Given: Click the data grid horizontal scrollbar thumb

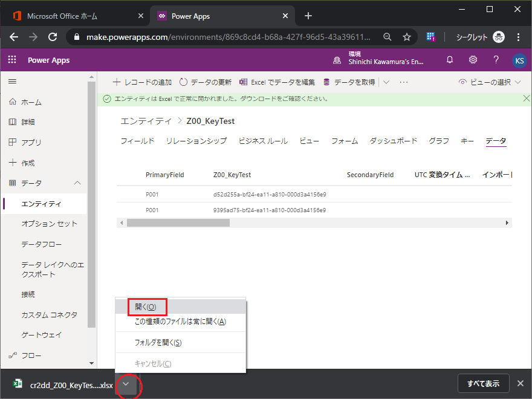Looking at the screenshot, I should [x=178, y=223].
